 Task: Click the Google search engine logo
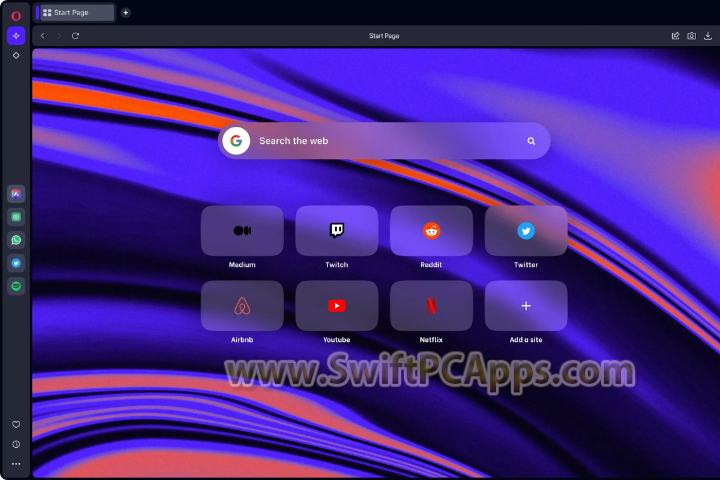click(x=236, y=141)
